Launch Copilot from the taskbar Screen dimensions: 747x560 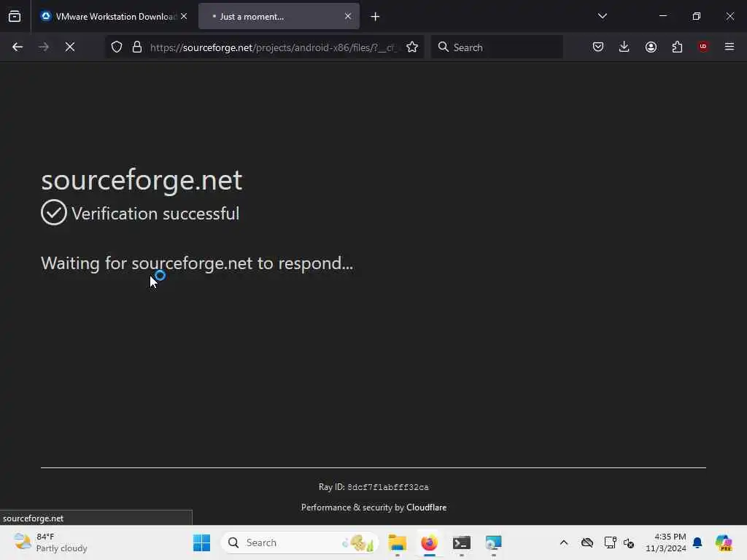724,542
